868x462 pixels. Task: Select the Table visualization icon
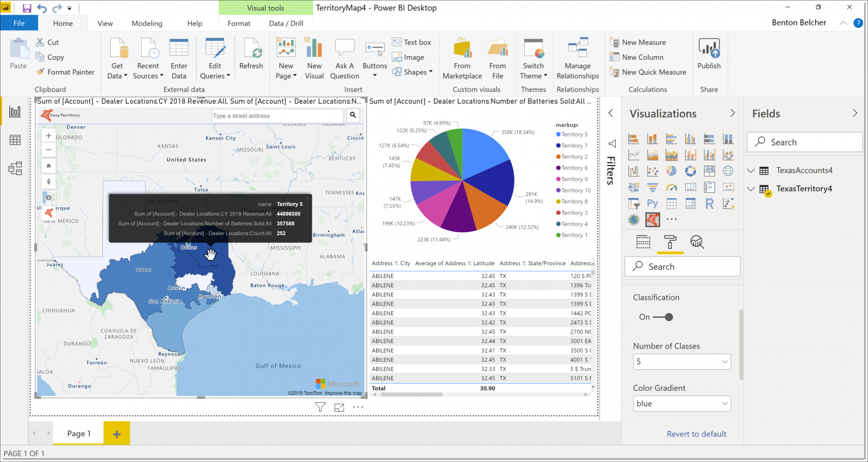click(671, 203)
